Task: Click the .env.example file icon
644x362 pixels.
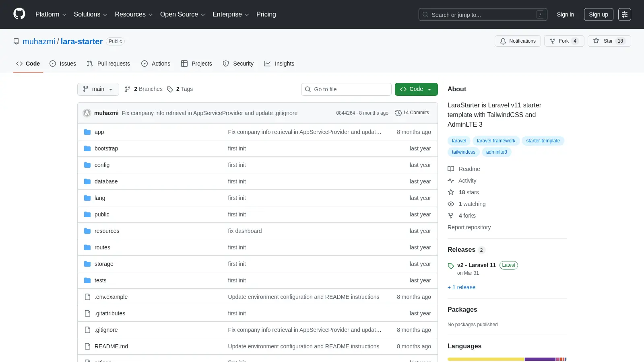Action: point(87,297)
